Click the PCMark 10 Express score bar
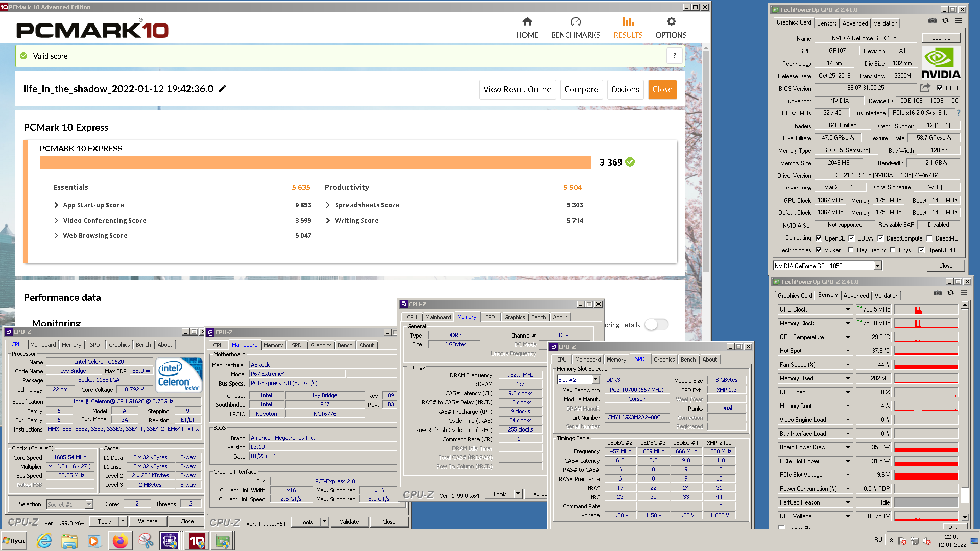Screen dimensions: 980x551 (x=316, y=162)
